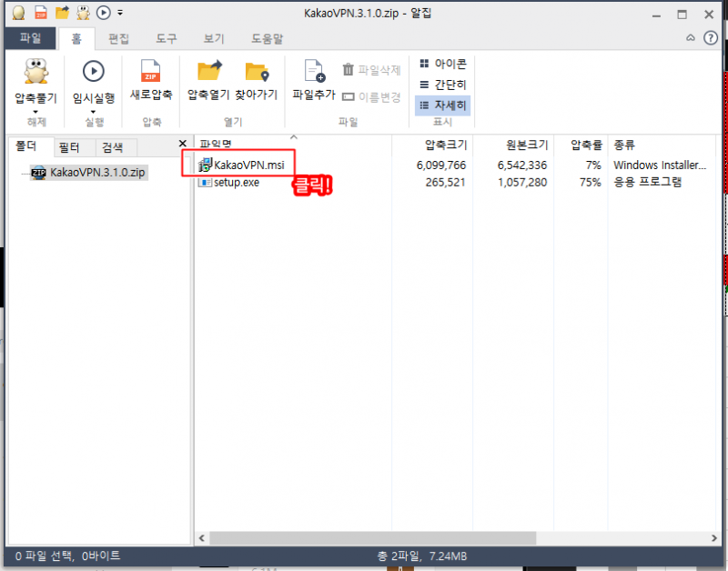Click the 6,099,766 compressed size cell
Viewport: 728px width, 571px height.
441,165
